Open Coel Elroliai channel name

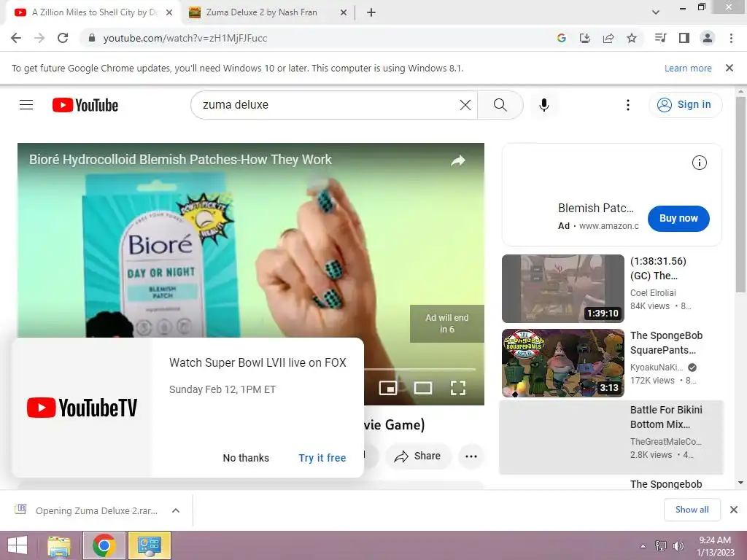[653, 293]
